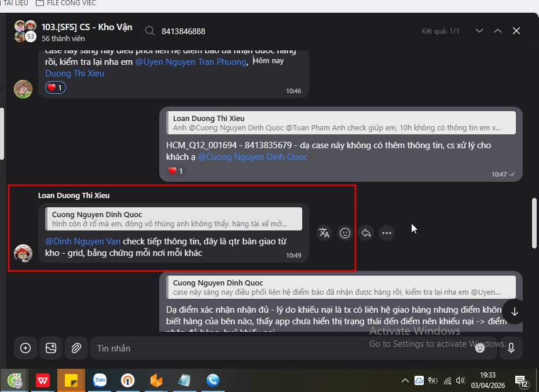Click the paperclip attach file icon
The width and height of the screenshot is (539, 392).
pos(76,349)
